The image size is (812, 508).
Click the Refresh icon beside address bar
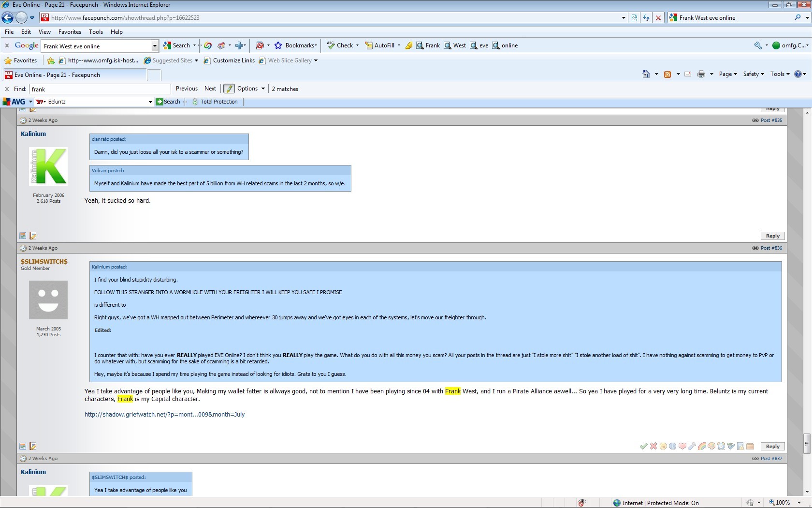pyautogui.click(x=646, y=18)
